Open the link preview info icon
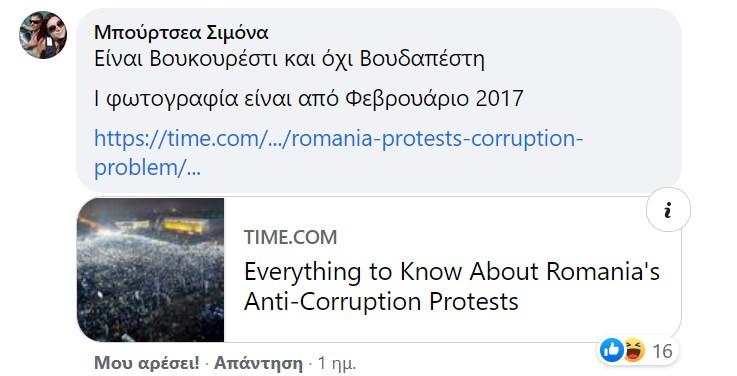737x376 pixels. point(668,210)
